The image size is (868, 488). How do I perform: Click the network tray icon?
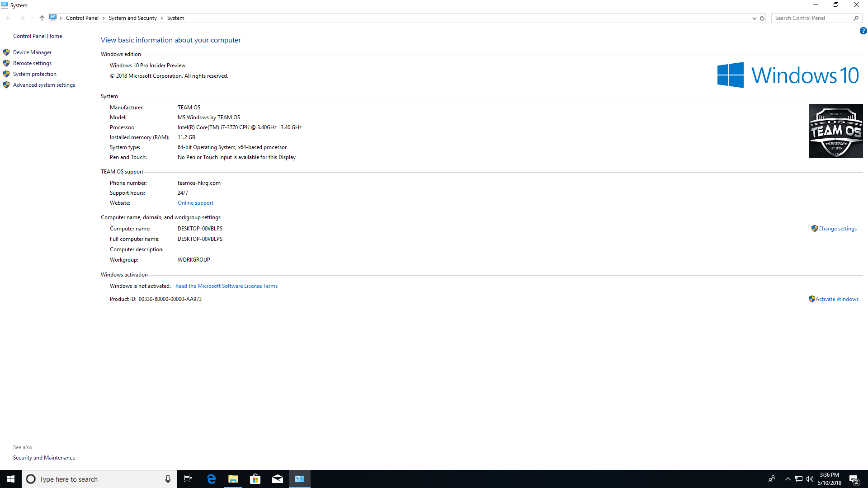pos(799,479)
